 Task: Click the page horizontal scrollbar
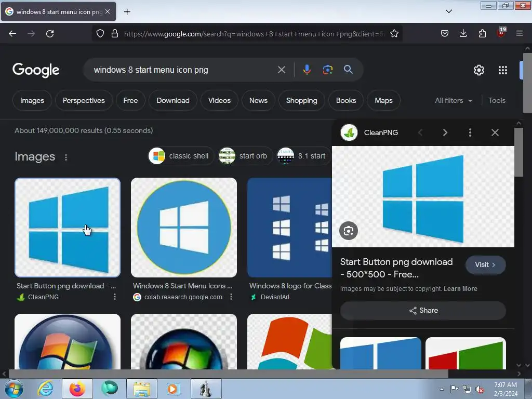coord(229,374)
